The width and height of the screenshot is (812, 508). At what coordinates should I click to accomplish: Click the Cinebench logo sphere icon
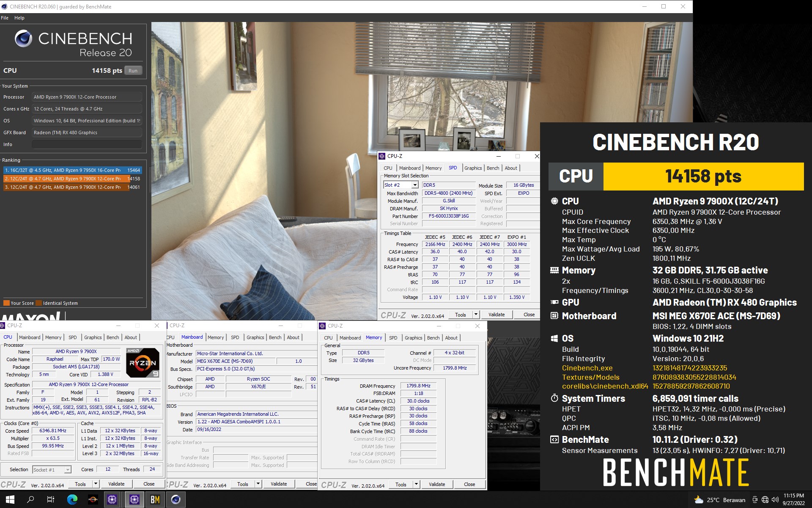coord(23,39)
